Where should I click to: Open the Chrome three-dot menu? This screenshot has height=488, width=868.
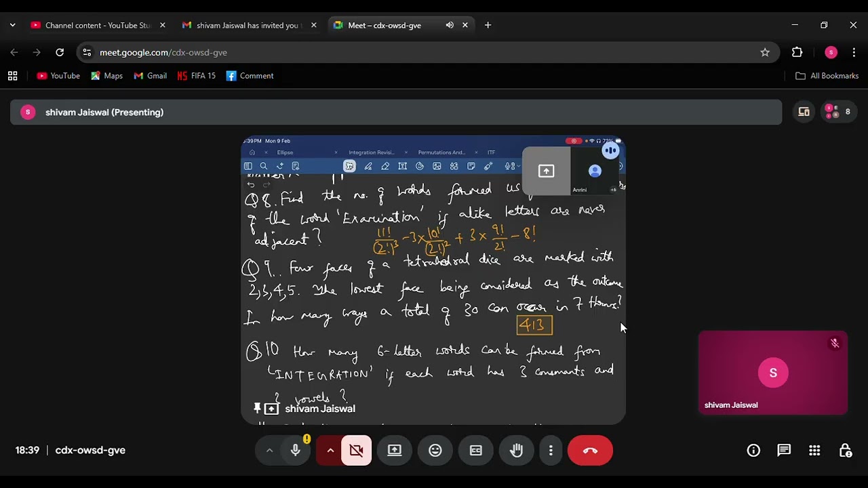pyautogui.click(x=854, y=52)
